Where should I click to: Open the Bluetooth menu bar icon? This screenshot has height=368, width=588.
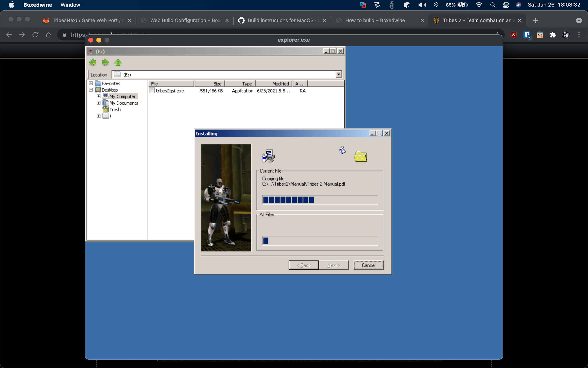(x=436, y=5)
